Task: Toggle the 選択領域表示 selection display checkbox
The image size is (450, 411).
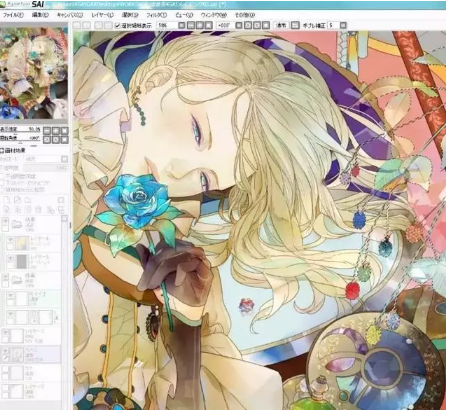Action: click(x=117, y=25)
